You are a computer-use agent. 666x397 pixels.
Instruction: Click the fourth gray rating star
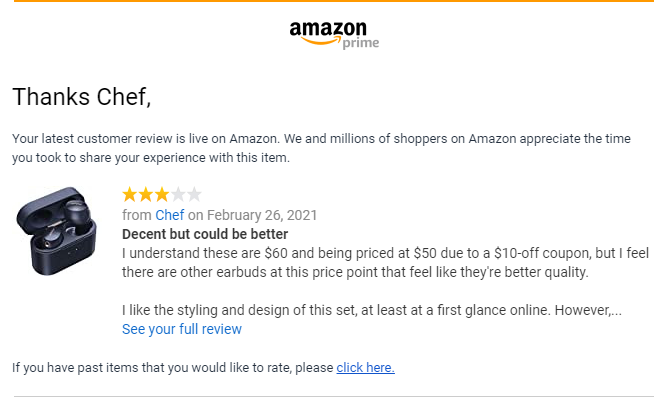(178, 195)
